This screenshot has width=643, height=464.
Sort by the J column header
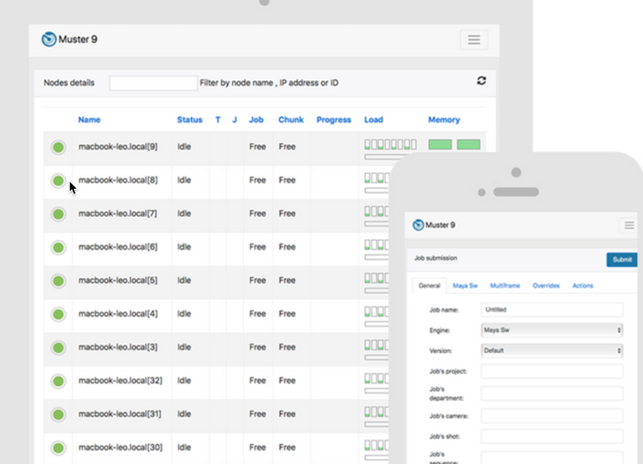(235, 120)
